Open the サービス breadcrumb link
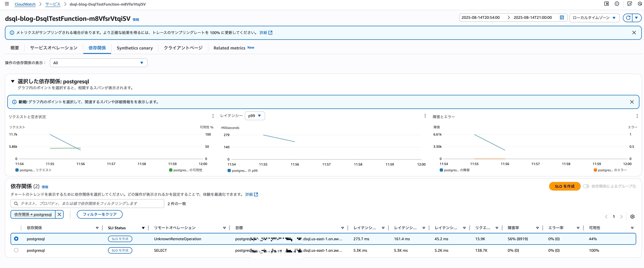This screenshot has height=268, width=644. [53, 4]
